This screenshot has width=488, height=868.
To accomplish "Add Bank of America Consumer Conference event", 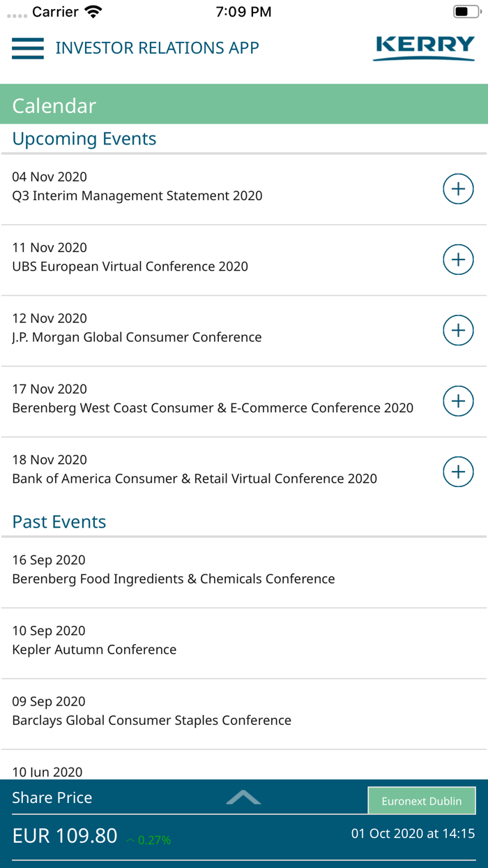I will point(458,471).
